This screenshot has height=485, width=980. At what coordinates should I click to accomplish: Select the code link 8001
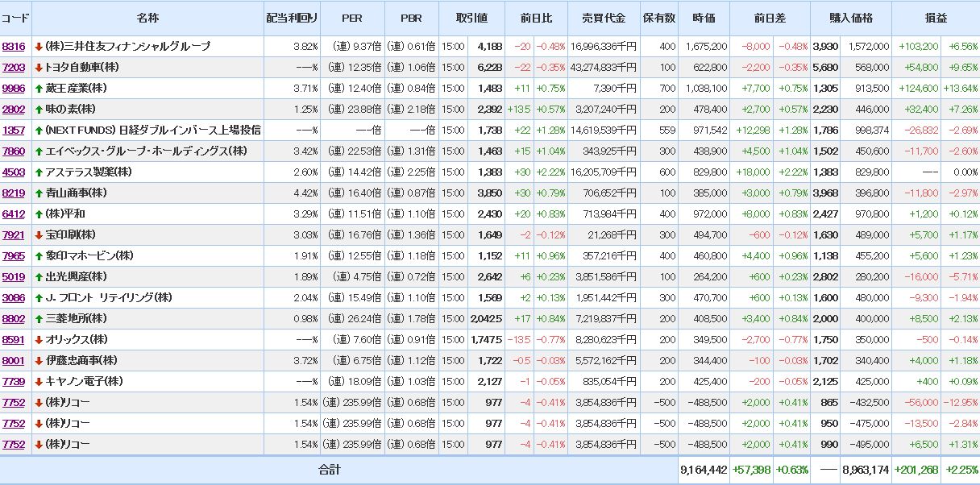14,361
